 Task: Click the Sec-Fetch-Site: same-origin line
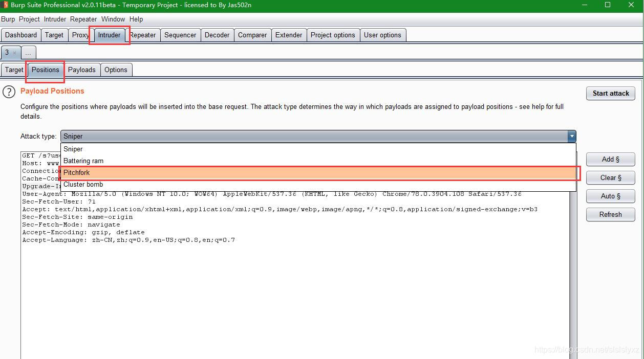point(77,217)
